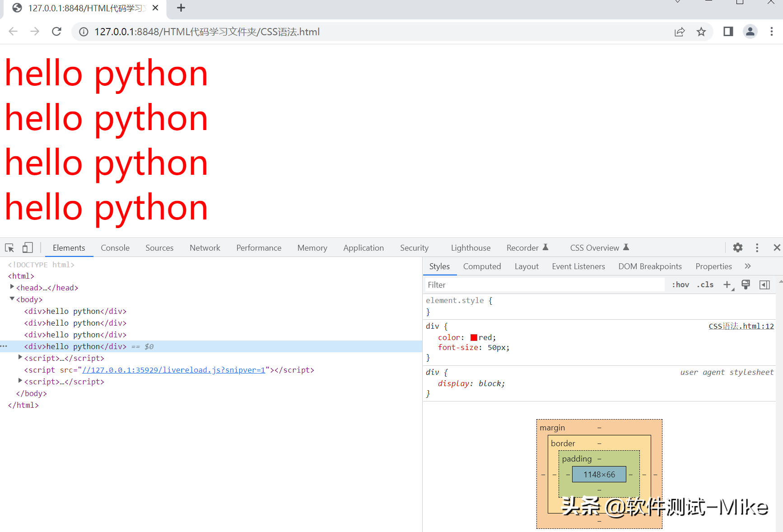The image size is (783, 532).
Task: Open the Lighthouse tab
Action: (471, 248)
